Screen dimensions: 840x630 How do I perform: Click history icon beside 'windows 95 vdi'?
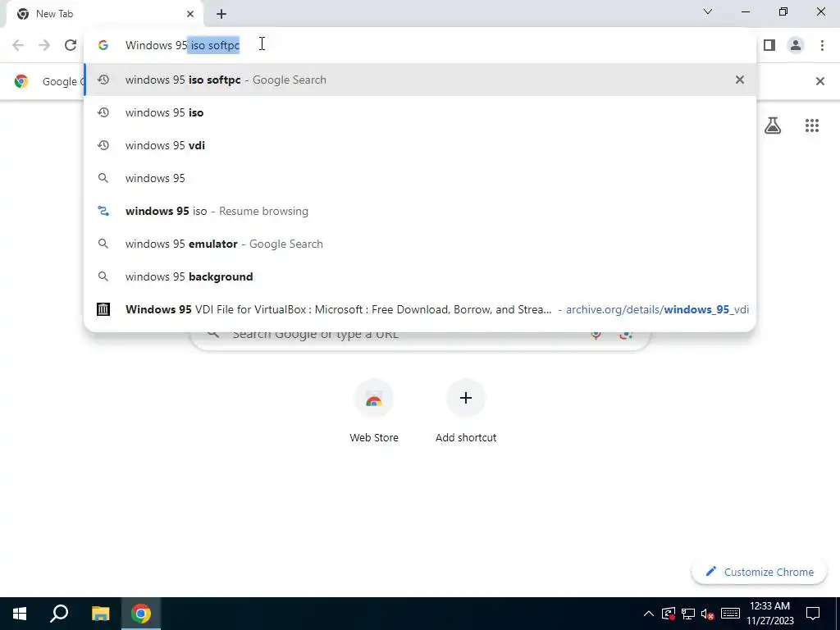point(103,145)
